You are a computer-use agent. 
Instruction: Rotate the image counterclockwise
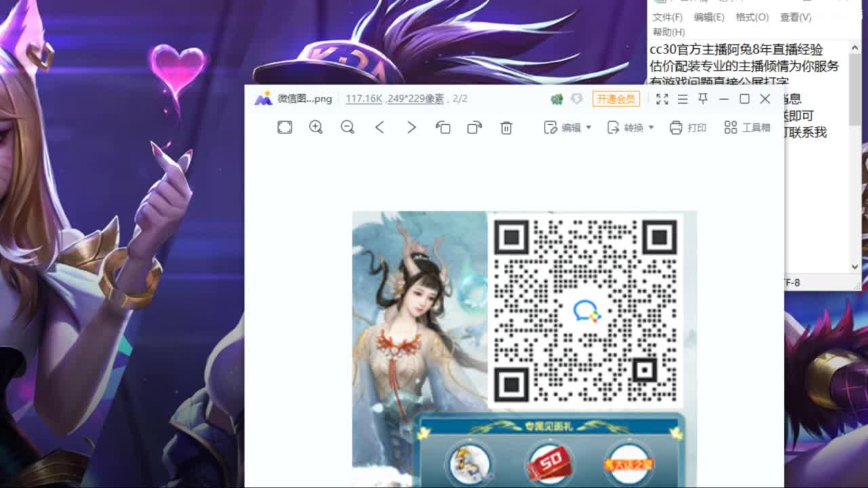pos(443,127)
